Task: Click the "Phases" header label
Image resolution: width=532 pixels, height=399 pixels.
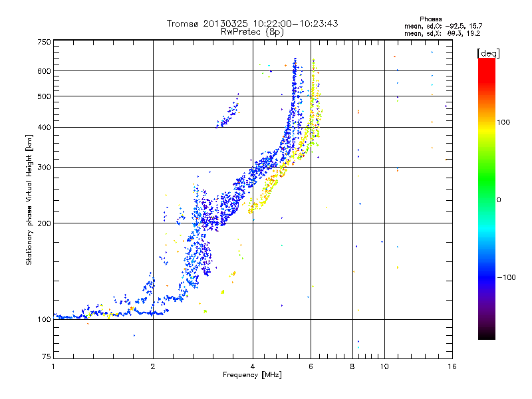Action: [x=430, y=19]
